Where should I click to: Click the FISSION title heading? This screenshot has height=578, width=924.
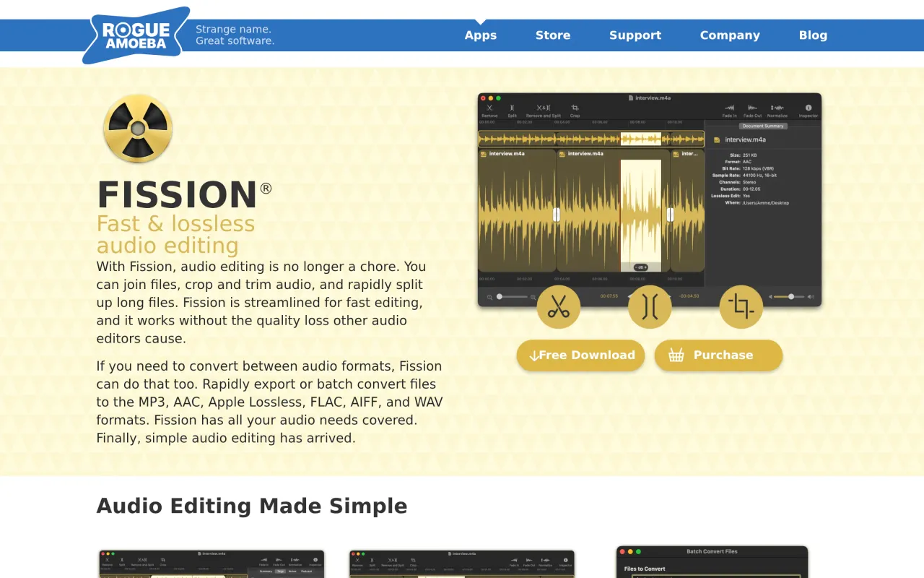coord(177,195)
